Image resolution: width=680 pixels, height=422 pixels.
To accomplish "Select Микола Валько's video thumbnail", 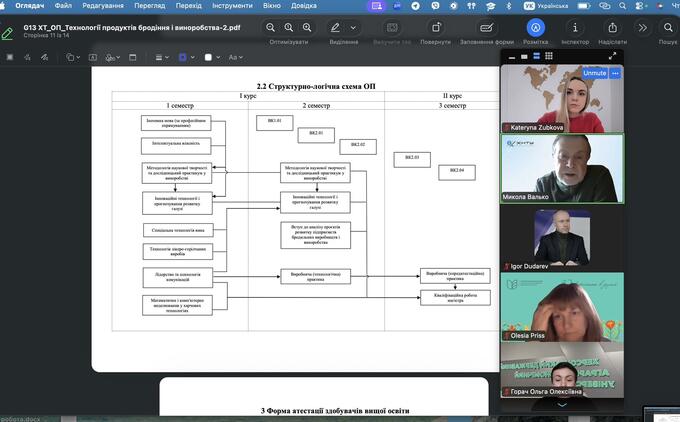I will click(x=562, y=168).
